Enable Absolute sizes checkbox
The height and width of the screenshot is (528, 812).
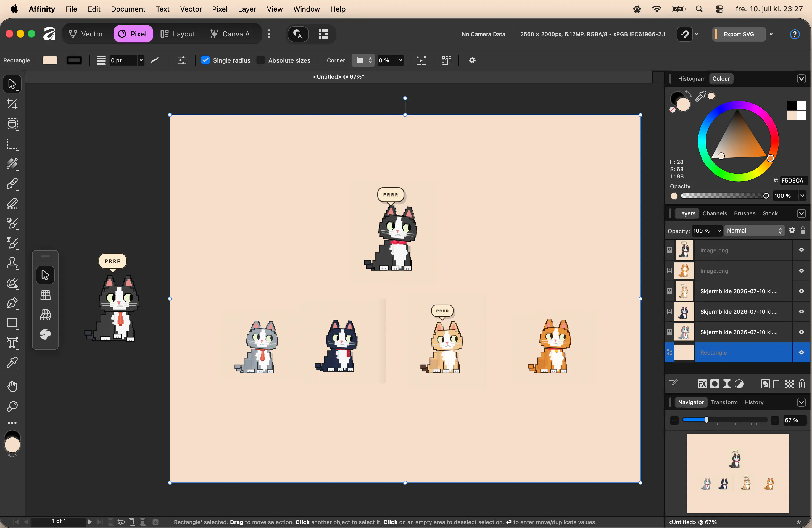point(261,60)
